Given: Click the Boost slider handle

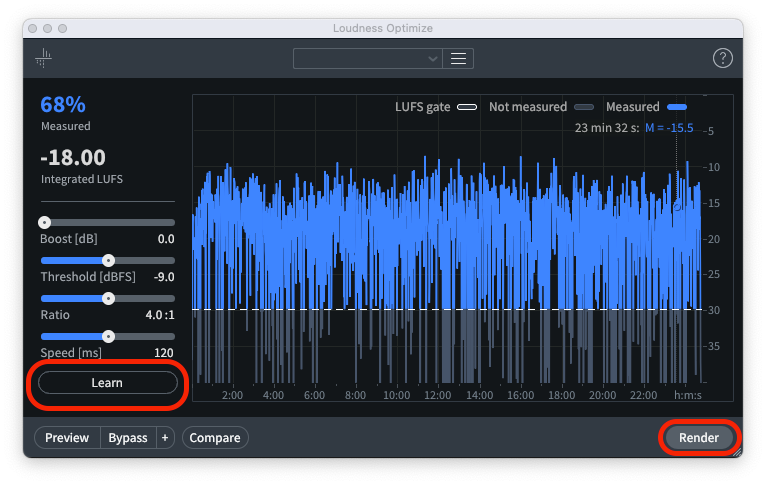Looking at the screenshot, I should pos(44,222).
